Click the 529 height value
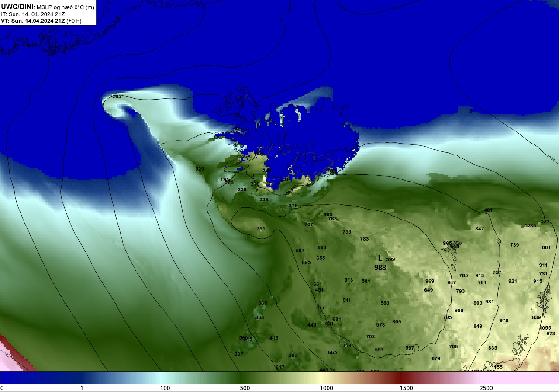 (200, 169)
